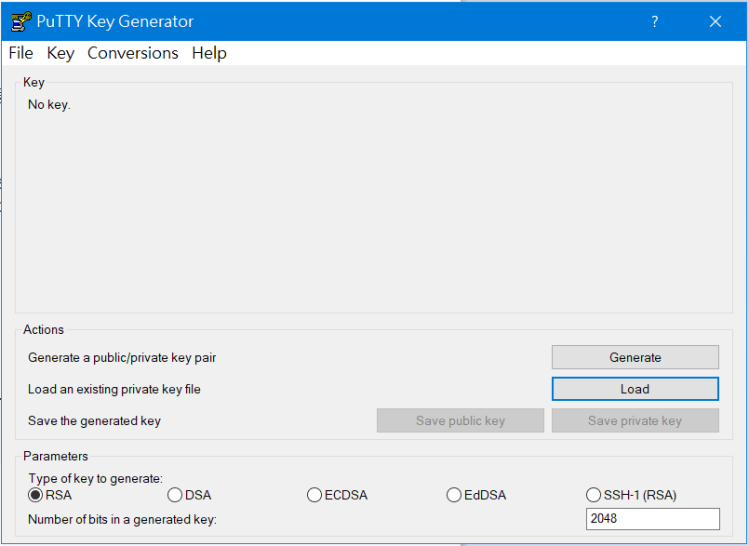Click the Save private key button
This screenshot has width=749, height=546.
635,420
